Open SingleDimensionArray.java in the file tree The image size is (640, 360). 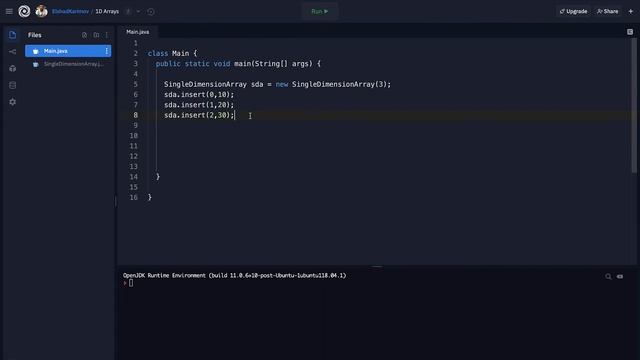pos(68,64)
